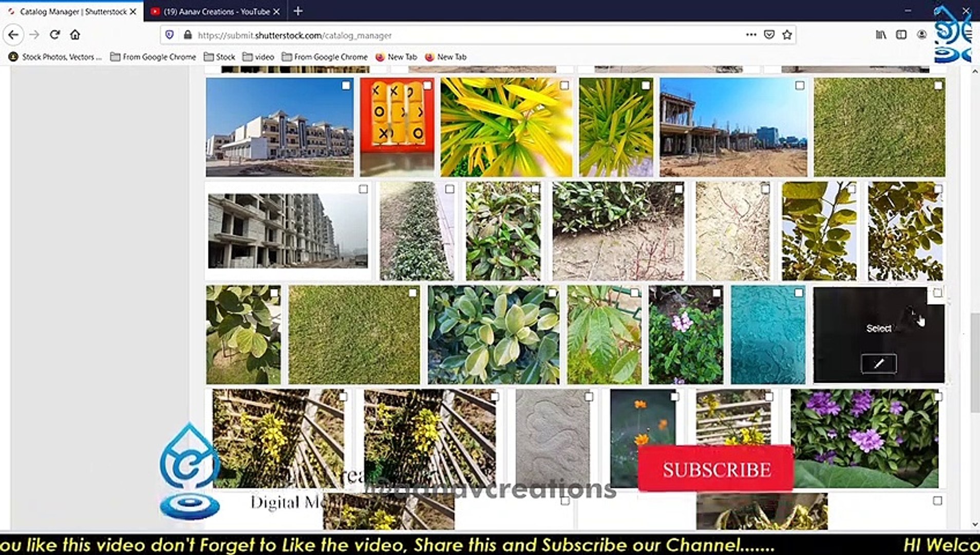
Task: Switch to the Aanav Creations YouTube tab
Action: point(216,11)
